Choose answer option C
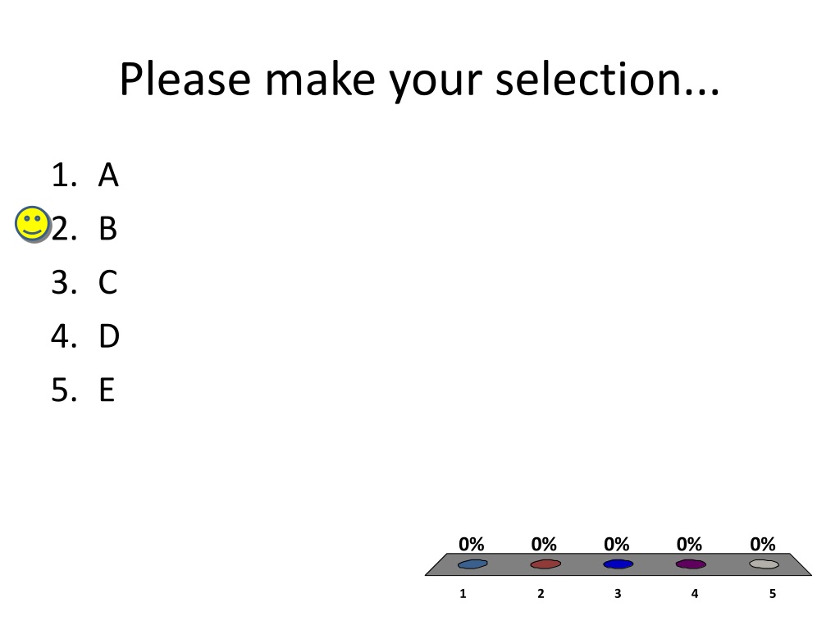The image size is (840, 630). pyautogui.click(x=84, y=282)
